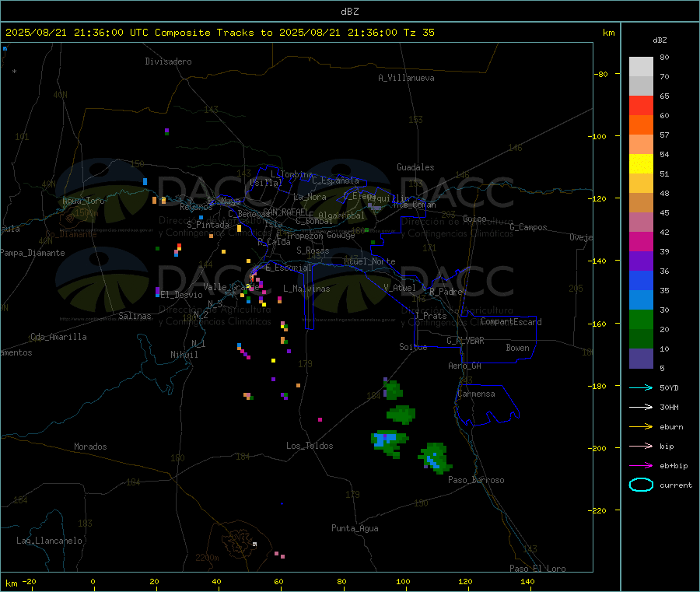Click the S_Pintada map label

click(208, 225)
